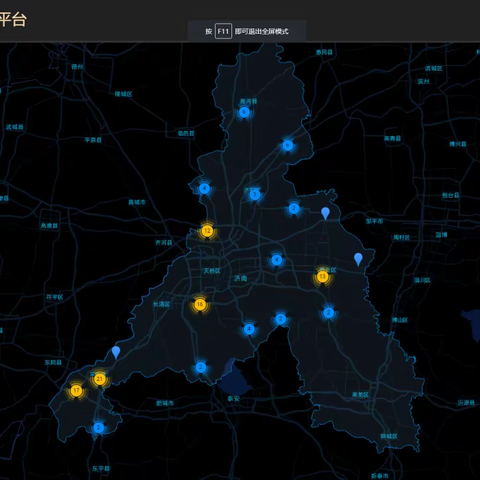Click the 临邑县 label on map
This screenshot has width=480, height=480.
point(186,133)
